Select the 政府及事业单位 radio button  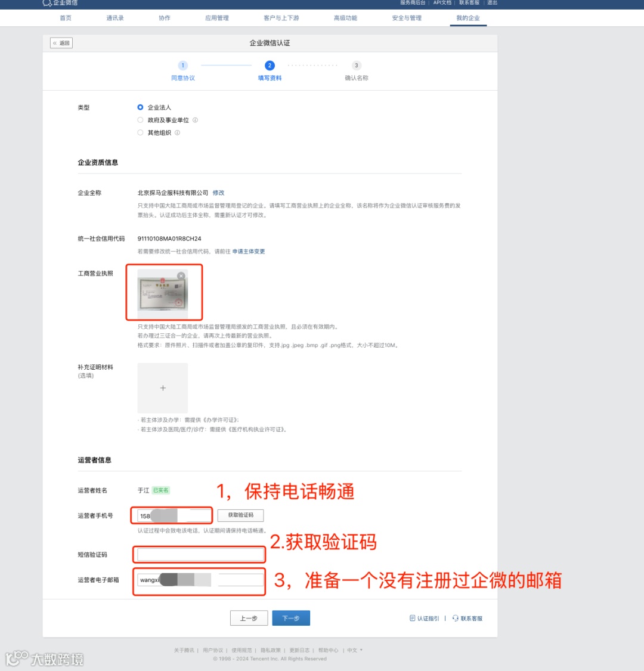pos(140,120)
